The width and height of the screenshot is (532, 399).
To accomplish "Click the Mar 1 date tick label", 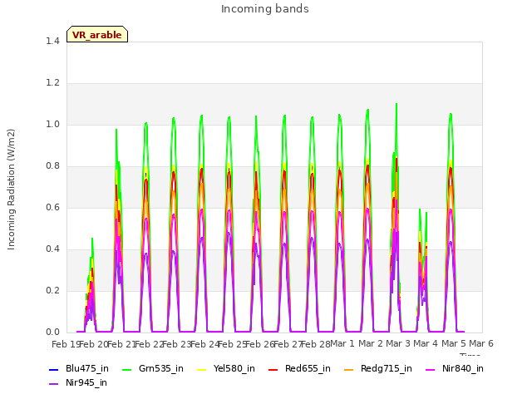I will click(342, 343).
